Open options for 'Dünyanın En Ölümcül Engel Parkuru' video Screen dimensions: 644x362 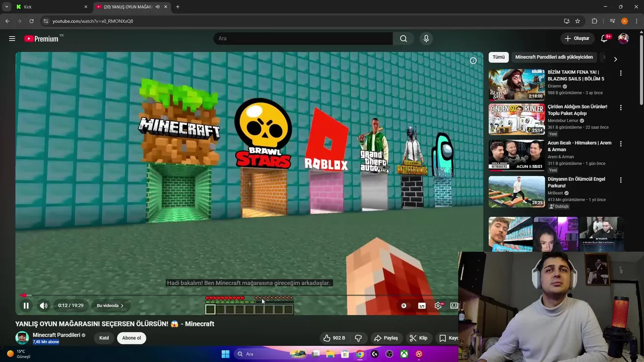point(620,180)
